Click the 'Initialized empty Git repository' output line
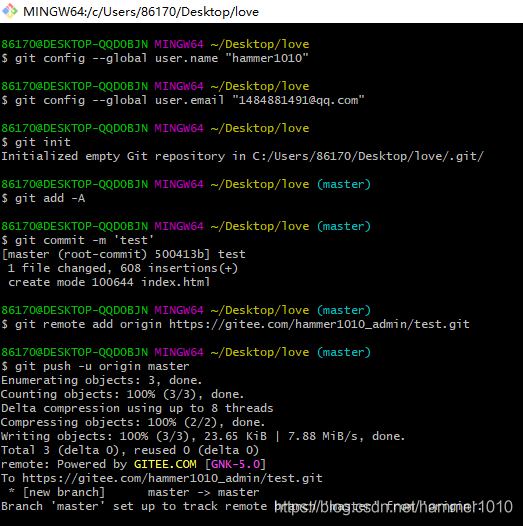 point(243,156)
